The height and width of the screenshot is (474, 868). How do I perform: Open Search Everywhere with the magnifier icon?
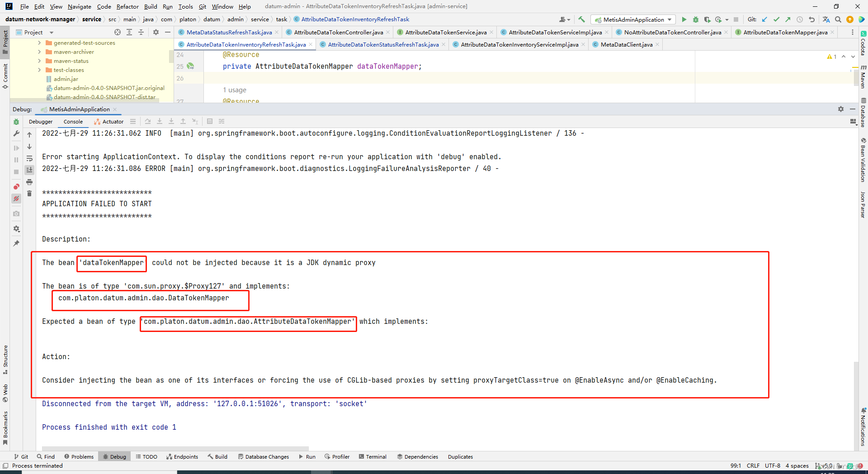pos(838,19)
